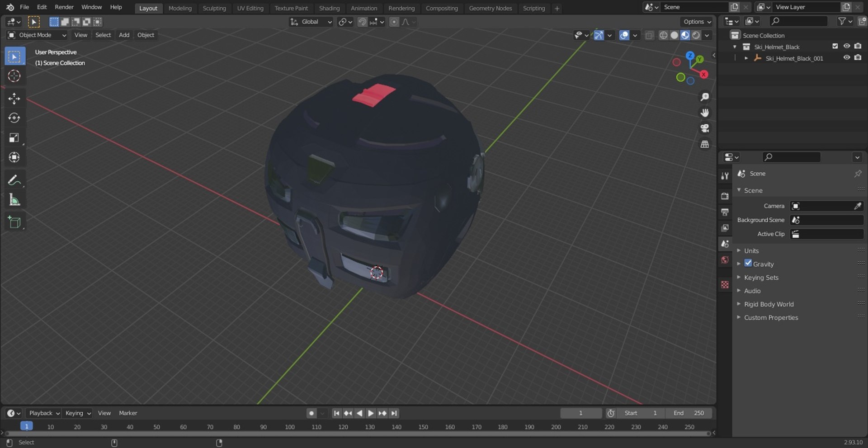
Task: Toggle proportional editing
Action: coord(394,22)
